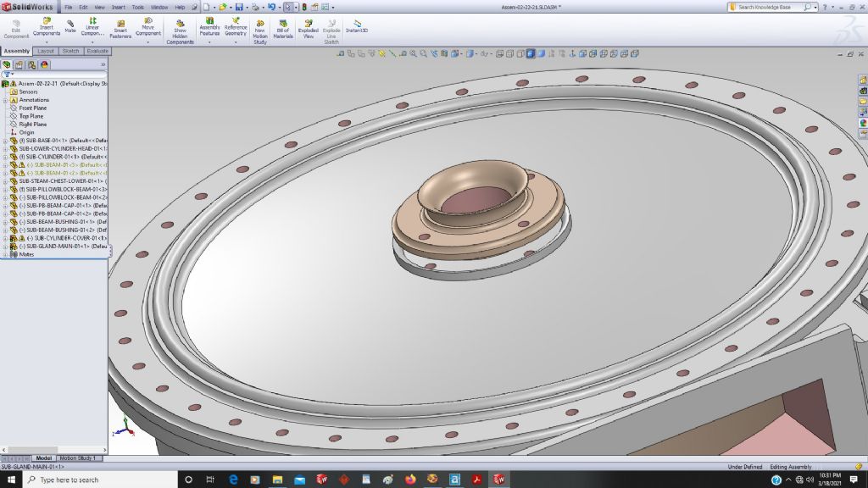Open the Window menu
This screenshot has width=868, height=488.
tap(159, 8)
